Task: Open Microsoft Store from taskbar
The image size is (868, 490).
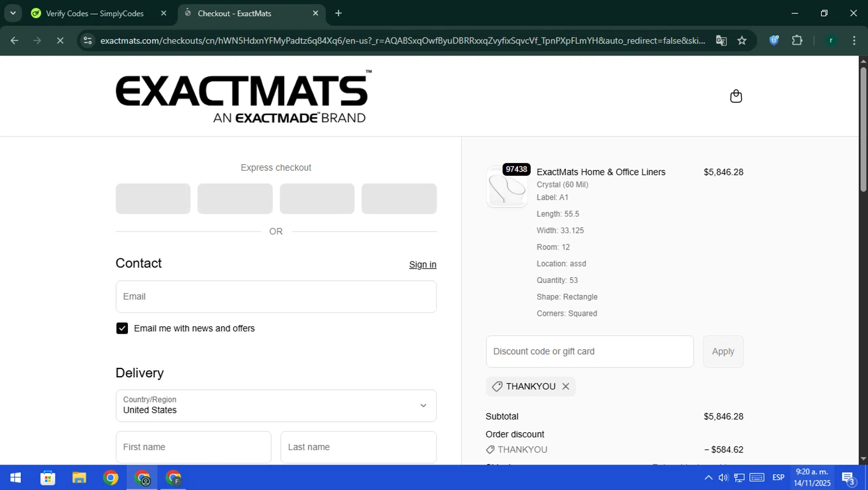Action: point(47,478)
